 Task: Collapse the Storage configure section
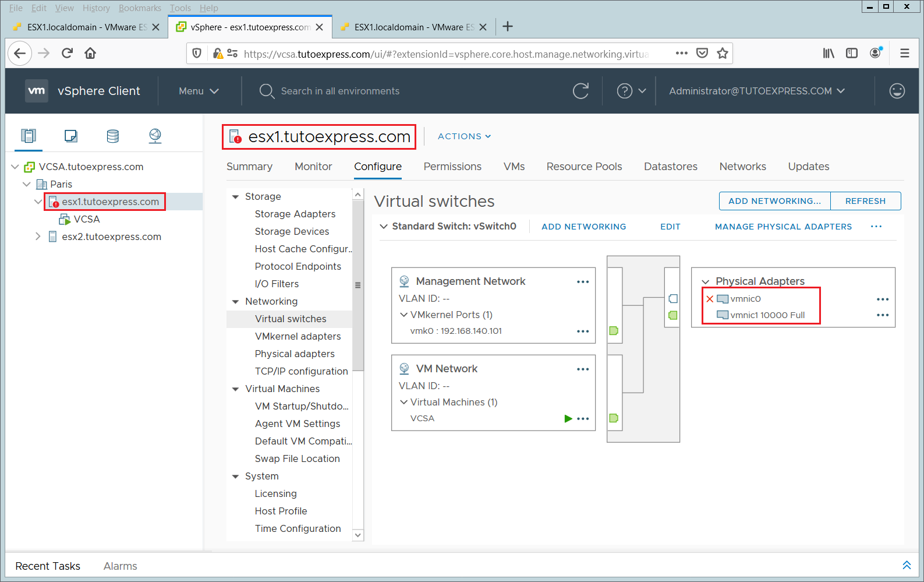235,197
